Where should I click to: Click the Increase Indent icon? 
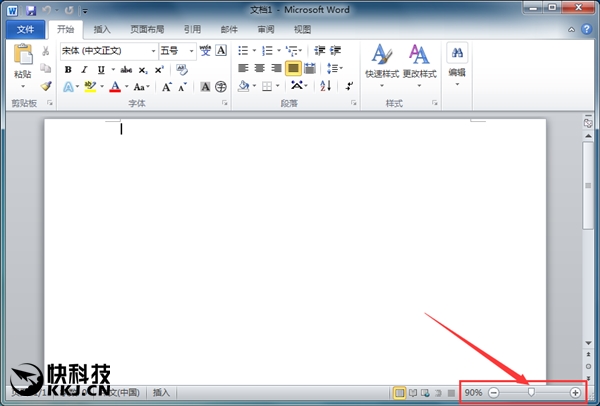[336, 51]
